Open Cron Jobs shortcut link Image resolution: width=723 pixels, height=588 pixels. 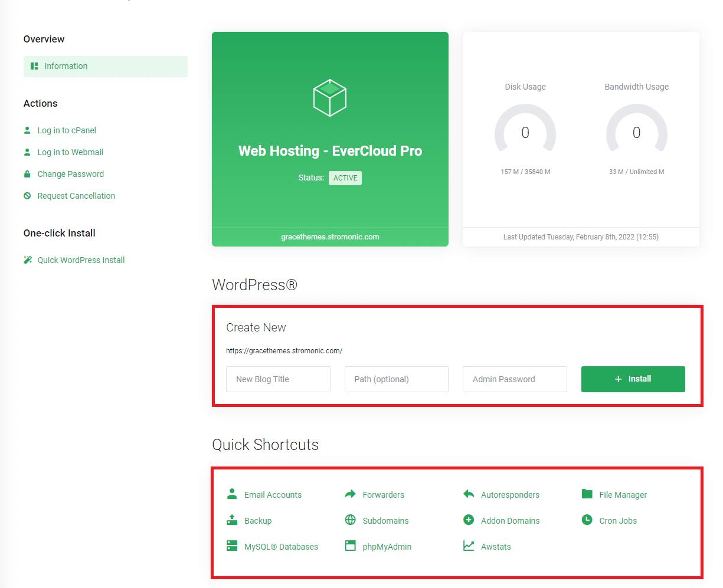(618, 521)
